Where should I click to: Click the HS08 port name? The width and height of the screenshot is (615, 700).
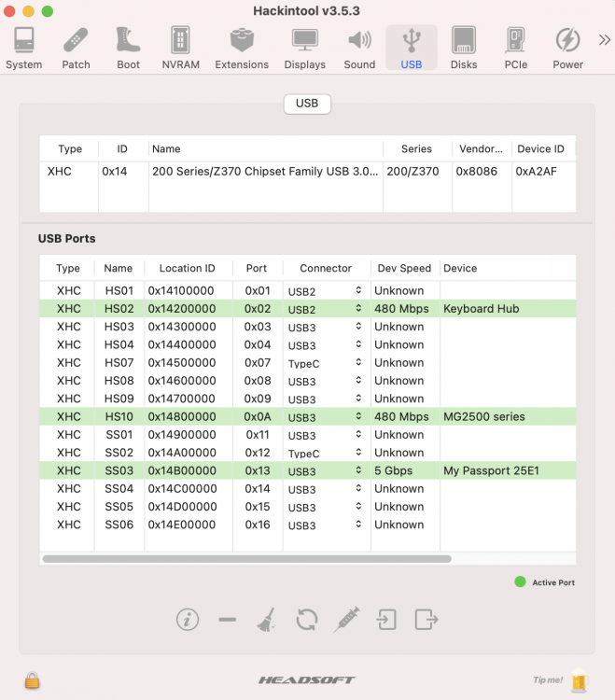[x=119, y=381]
